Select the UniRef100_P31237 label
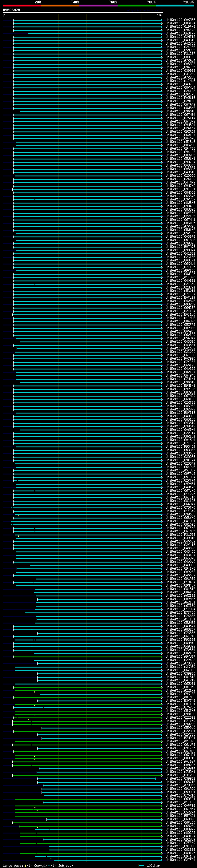 180,54
